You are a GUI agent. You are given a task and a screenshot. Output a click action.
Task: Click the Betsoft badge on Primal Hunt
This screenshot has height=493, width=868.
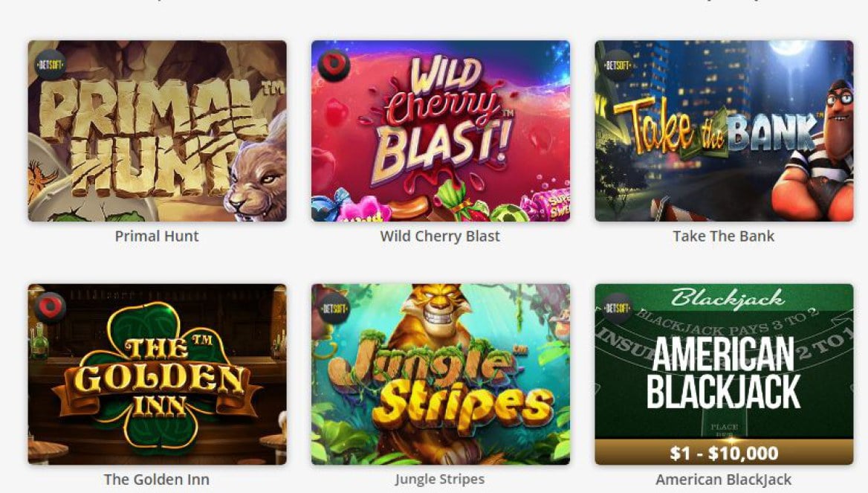tap(51, 65)
